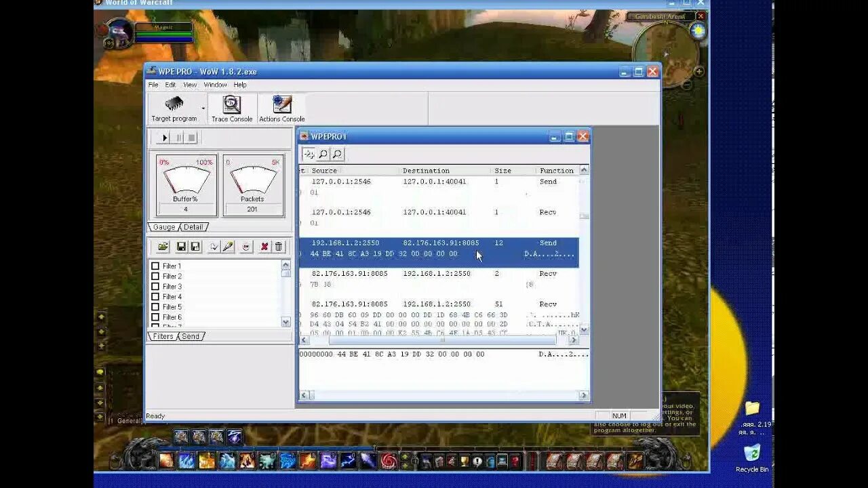Stop packet logging
This screenshot has height=488, width=868.
[x=191, y=138]
